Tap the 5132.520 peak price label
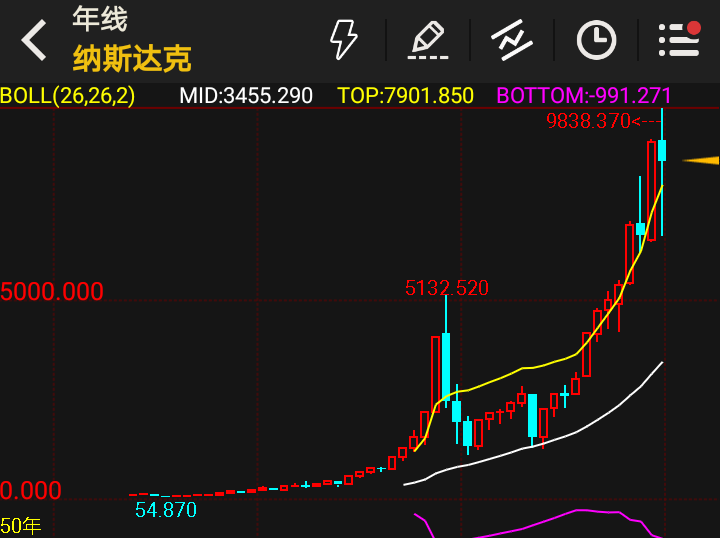The height and width of the screenshot is (538, 720). point(447,288)
